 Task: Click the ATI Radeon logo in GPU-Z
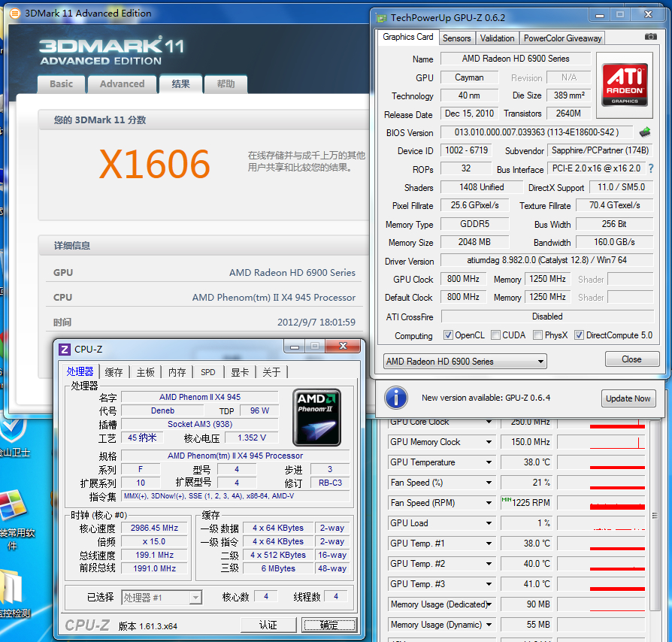click(625, 85)
